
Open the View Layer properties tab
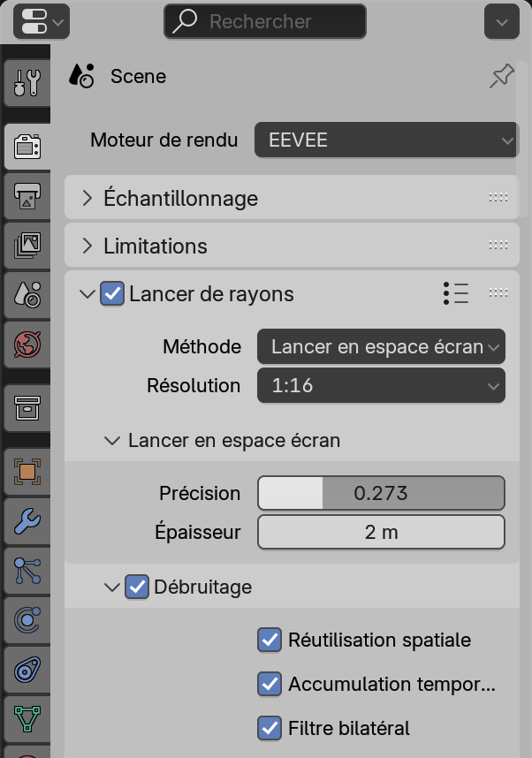pos(27,245)
